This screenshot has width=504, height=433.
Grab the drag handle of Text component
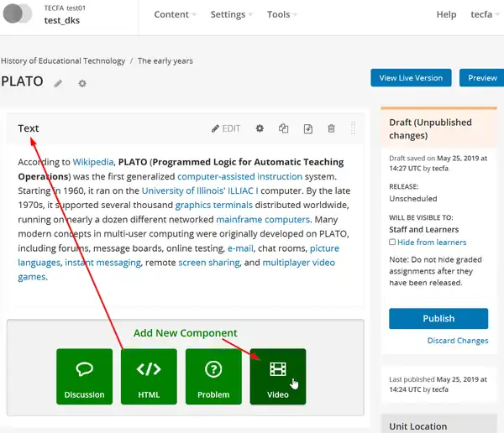click(353, 128)
